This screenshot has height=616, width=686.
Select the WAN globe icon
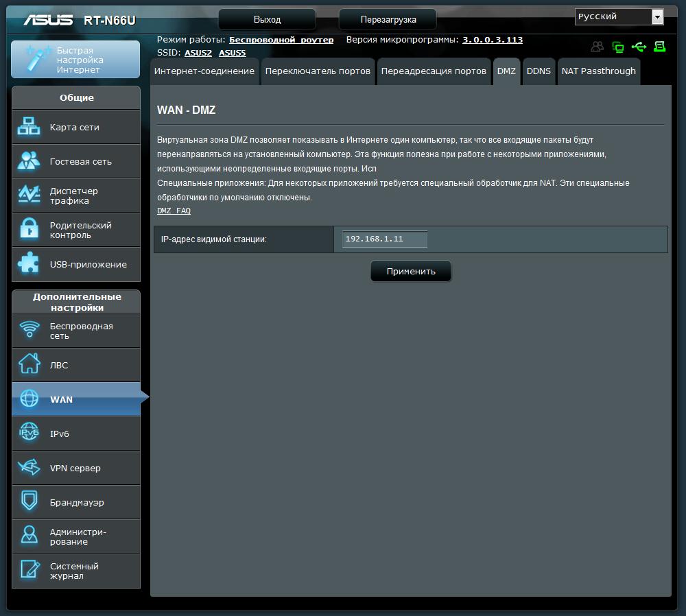coord(29,398)
